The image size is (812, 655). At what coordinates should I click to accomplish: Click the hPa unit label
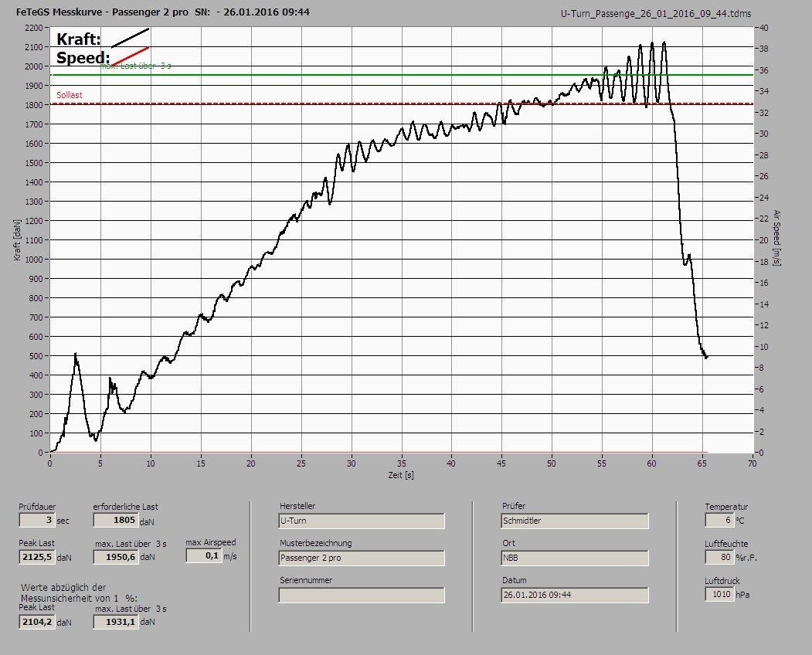(x=742, y=595)
